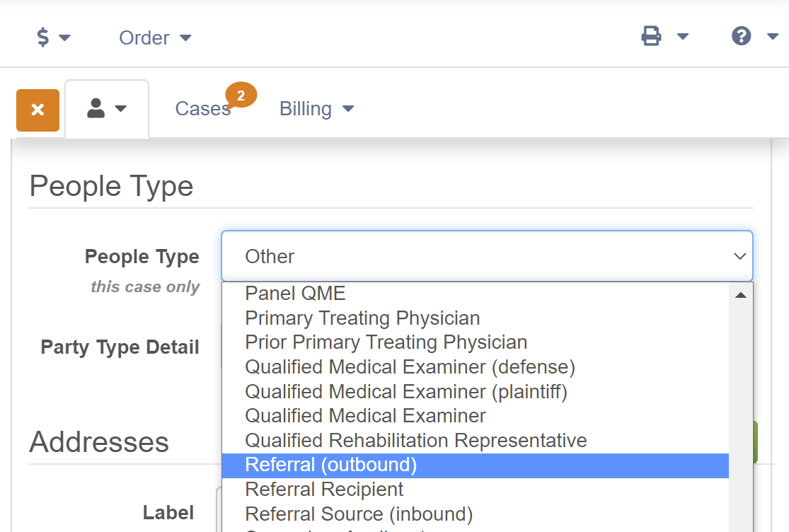Viewport: 789px width, 532px height.
Task: Choose Primary Treating Physician option
Action: coord(362,318)
